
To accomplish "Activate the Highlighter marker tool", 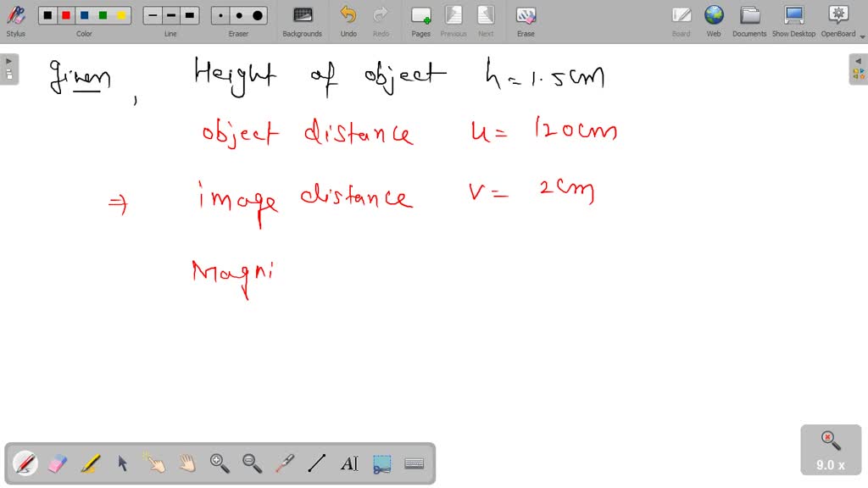I will [89, 463].
